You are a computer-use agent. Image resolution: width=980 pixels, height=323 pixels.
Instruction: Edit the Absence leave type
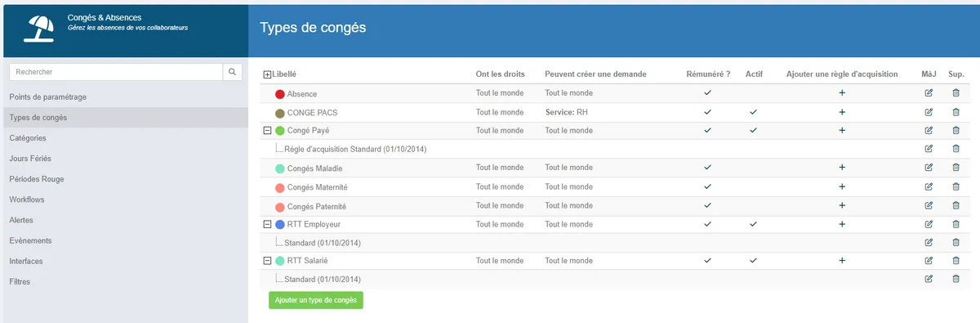pyautogui.click(x=929, y=93)
